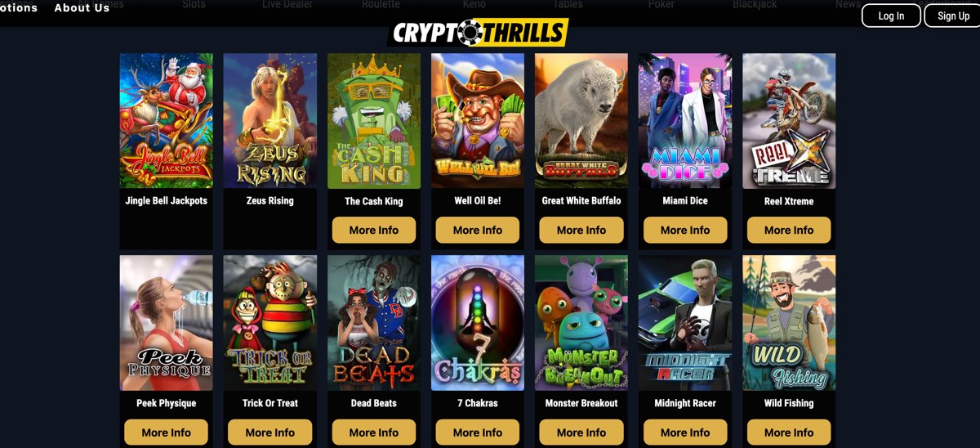The height and width of the screenshot is (448, 980).
Task: View More Info for Great White Buffalo
Action: click(x=581, y=231)
